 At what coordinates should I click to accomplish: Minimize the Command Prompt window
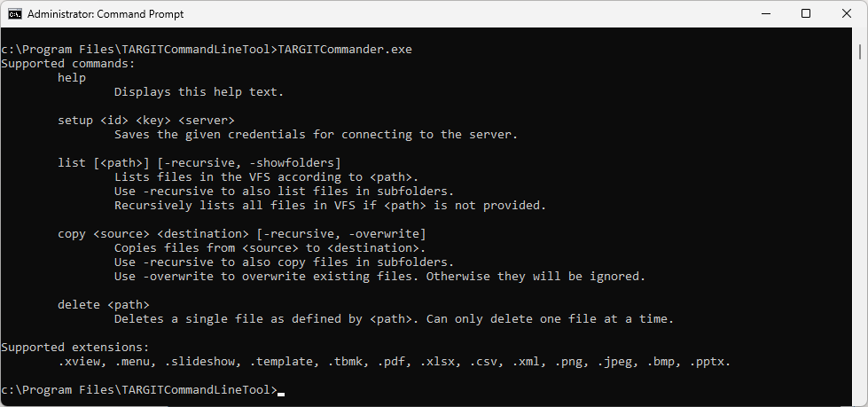point(765,14)
